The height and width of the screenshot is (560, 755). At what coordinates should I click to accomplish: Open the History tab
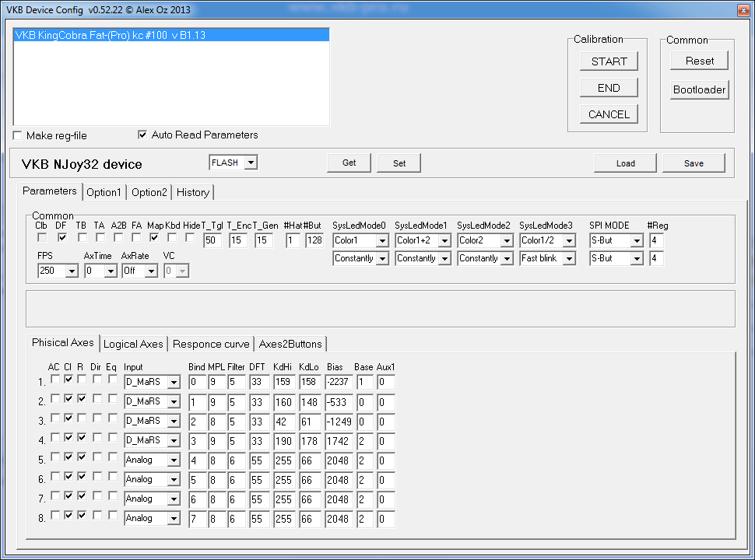point(192,192)
